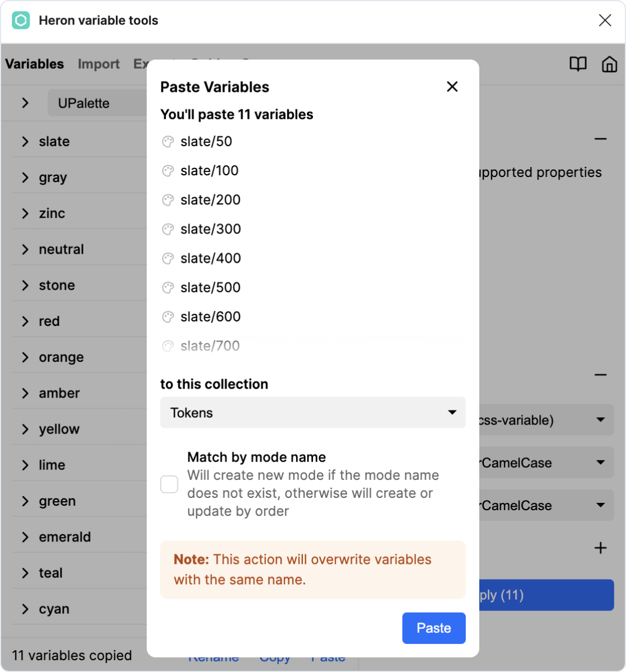Go to the home icon

609,64
